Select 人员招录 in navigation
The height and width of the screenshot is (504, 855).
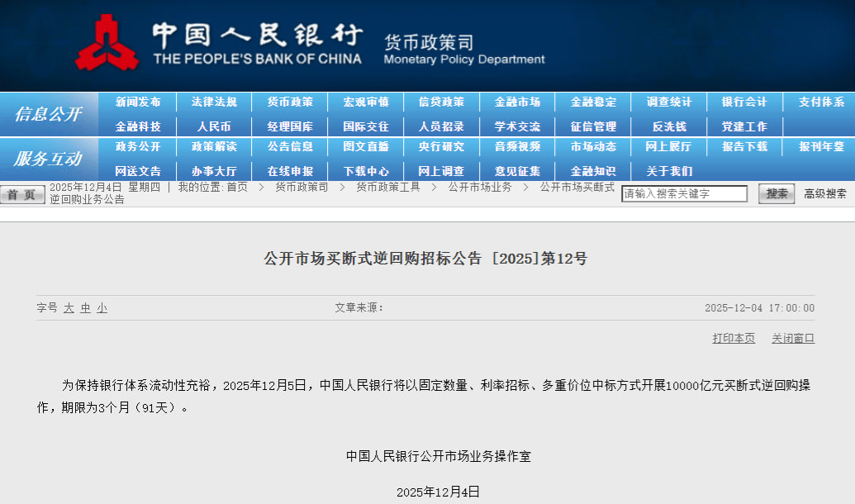pyautogui.click(x=442, y=126)
